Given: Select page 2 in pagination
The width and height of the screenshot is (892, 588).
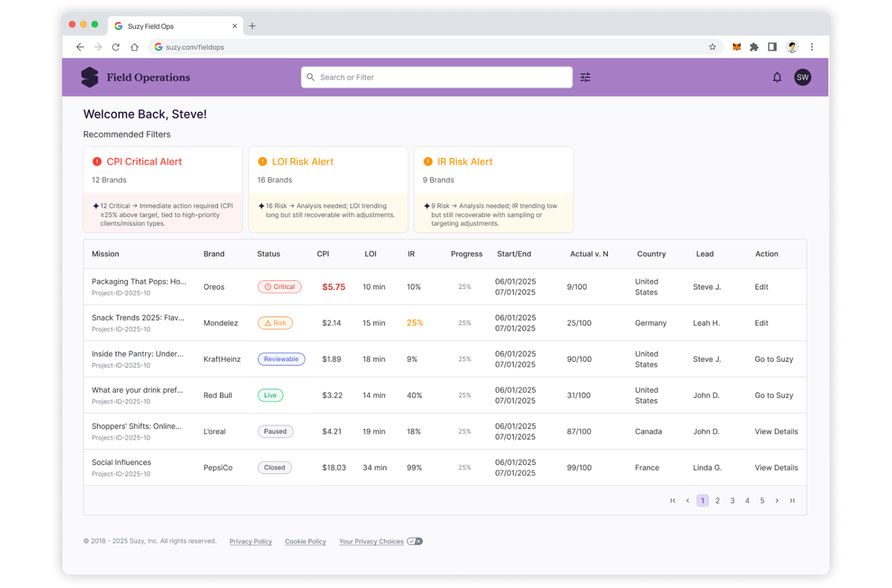Looking at the screenshot, I should [x=717, y=501].
